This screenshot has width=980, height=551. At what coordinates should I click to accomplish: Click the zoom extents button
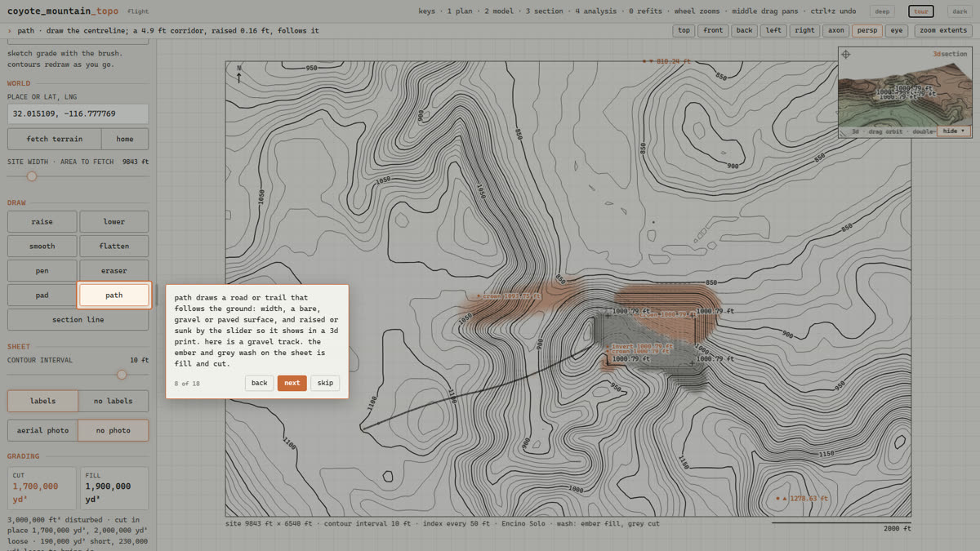(x=943, y=30)
